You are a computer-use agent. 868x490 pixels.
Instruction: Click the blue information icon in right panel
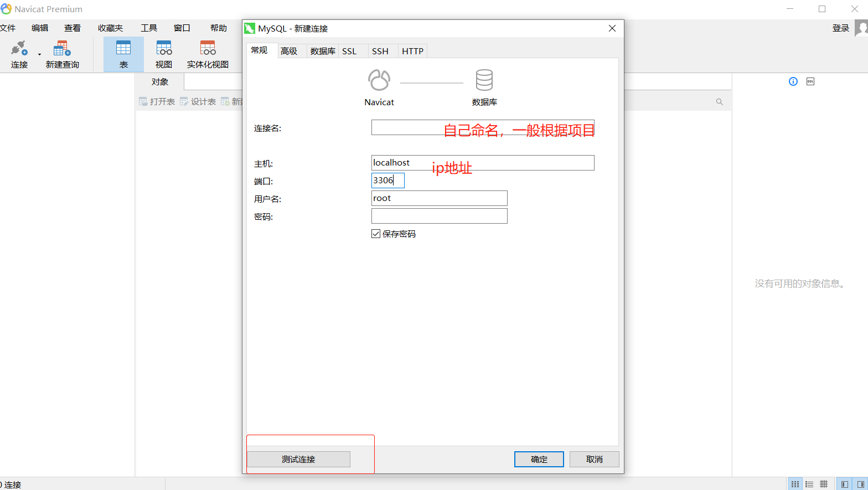793,81
